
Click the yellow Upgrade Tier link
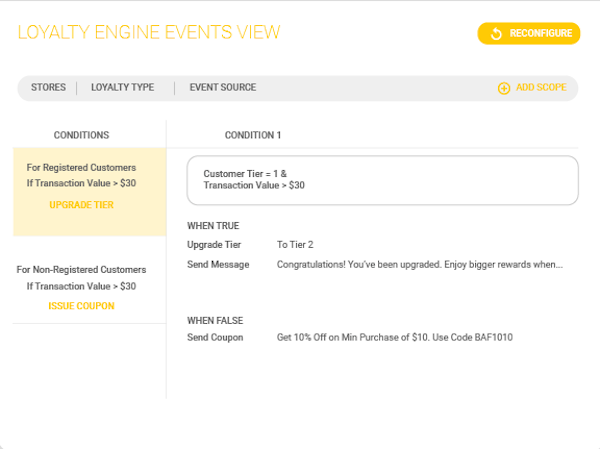(81, 205)
